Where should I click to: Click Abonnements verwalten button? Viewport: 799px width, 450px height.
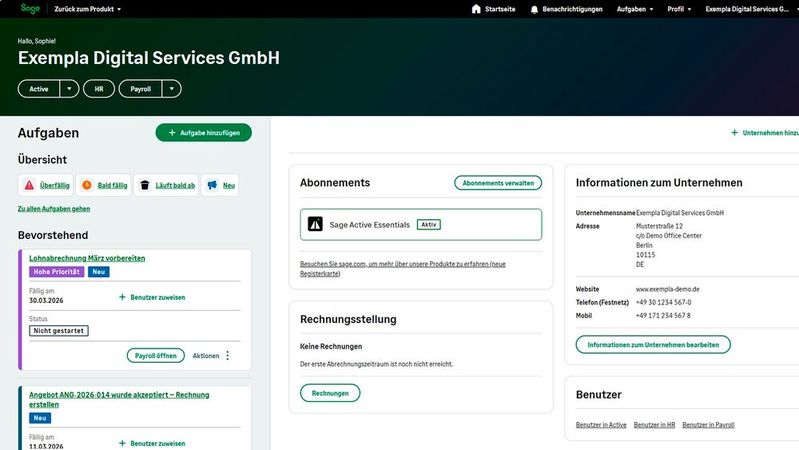[x=498, y=183]
